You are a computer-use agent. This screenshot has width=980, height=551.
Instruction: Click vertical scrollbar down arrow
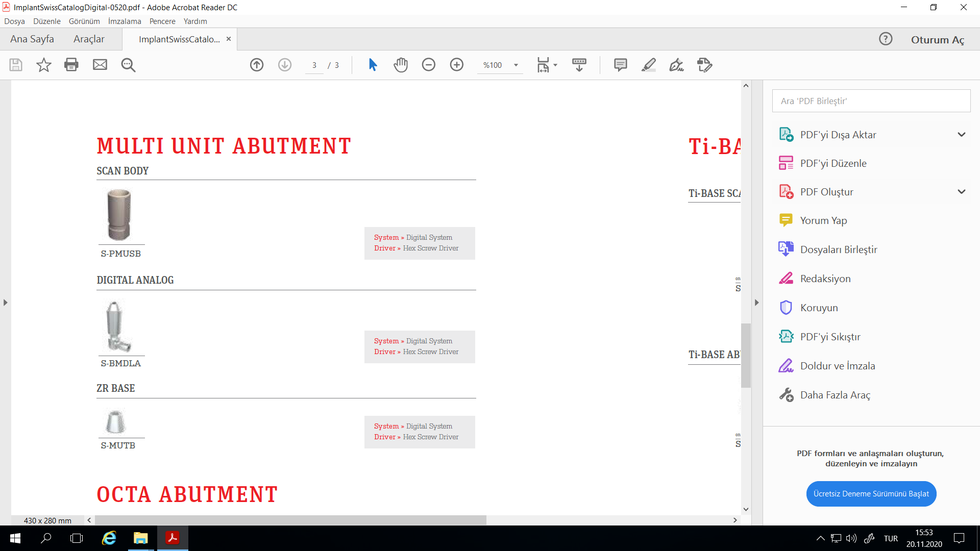click(x=746, y=509)
